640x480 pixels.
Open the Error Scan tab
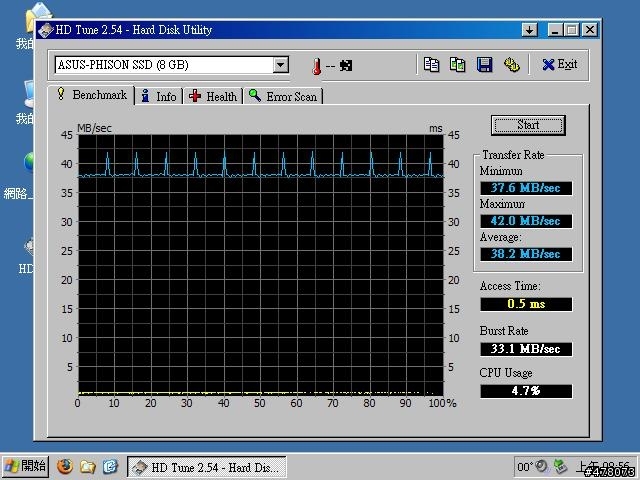pos(283,96)
